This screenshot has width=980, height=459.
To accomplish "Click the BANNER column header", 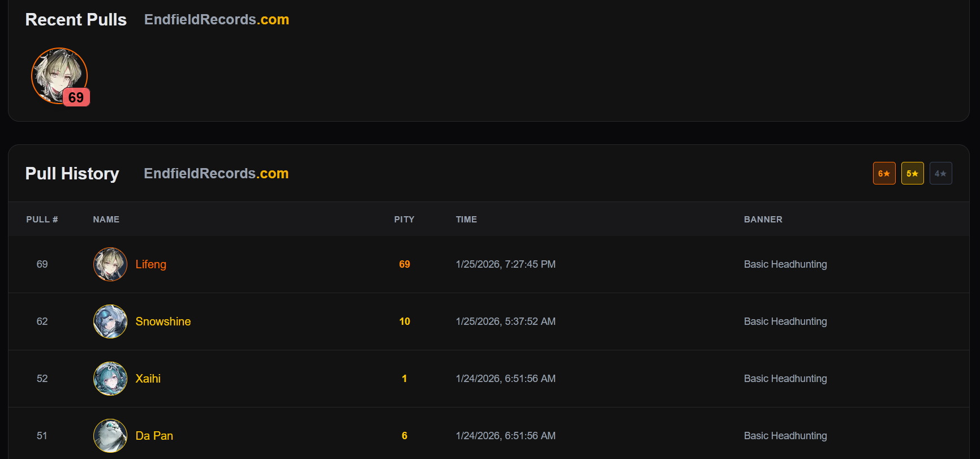I will [763, 219].
